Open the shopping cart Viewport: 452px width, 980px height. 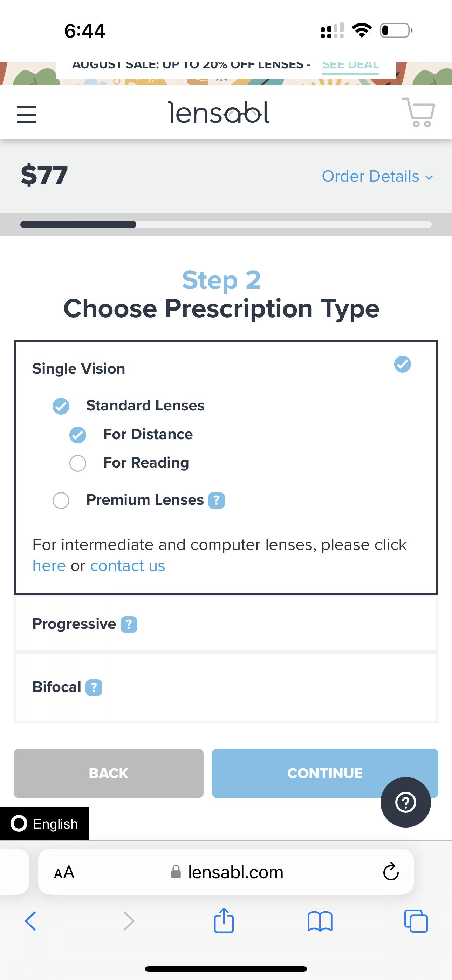click(x=418, y=113)
